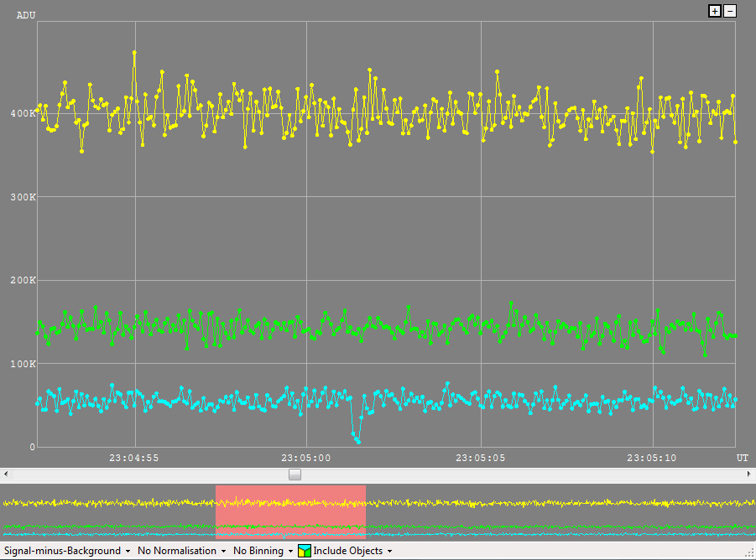Click the lowest cyan data point in the dip
This screenshot has height=560, width=756.
357,441
